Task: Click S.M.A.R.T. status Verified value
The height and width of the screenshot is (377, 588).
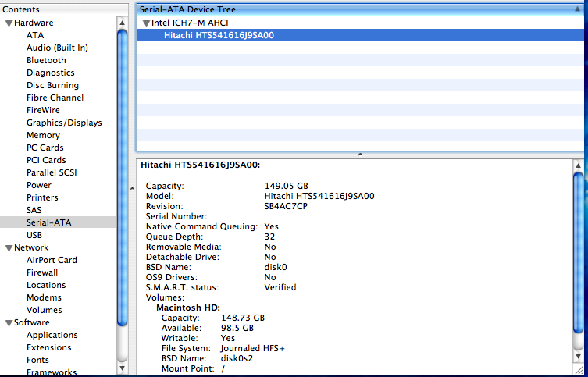Action: [x=280, y=287]
